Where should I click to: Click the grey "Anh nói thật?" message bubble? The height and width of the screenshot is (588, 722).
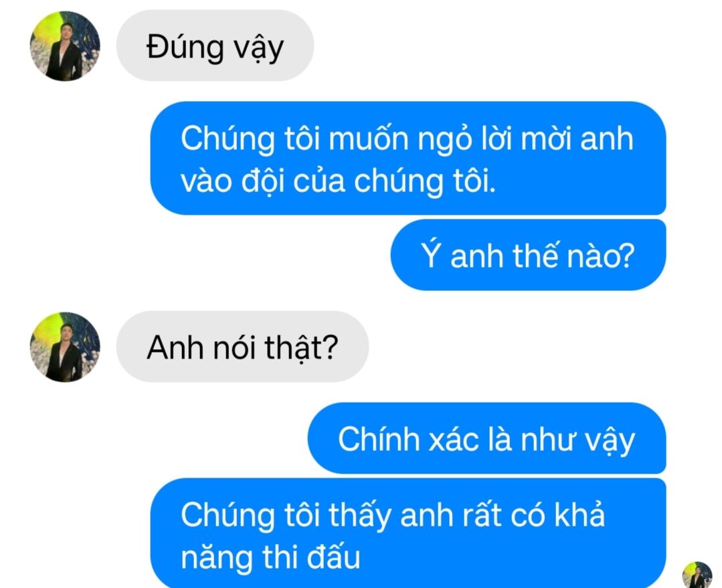tap(242, 347)
